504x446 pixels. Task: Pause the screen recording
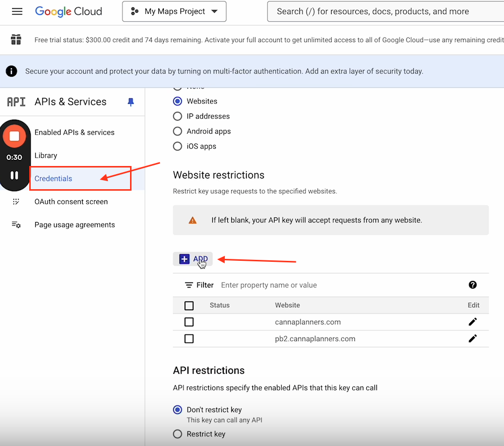[x=14, y=176]
